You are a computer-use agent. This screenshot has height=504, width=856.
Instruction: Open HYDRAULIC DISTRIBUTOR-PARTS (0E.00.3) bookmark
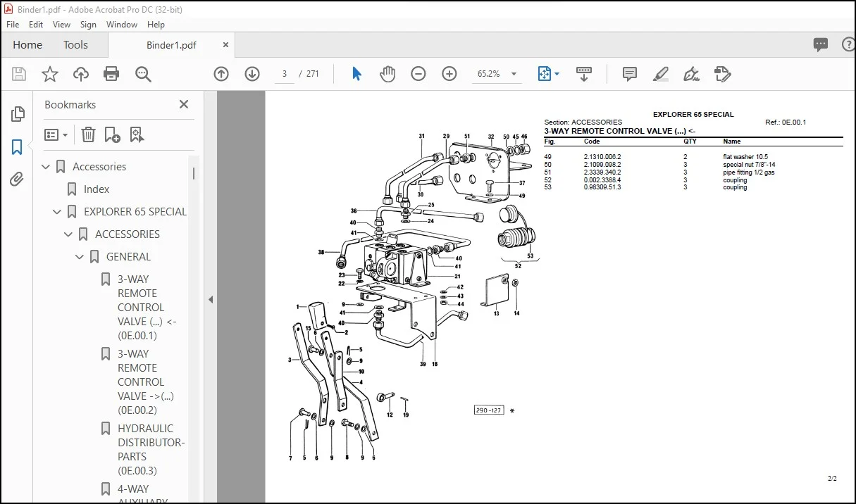pyautogui.click(x=151, y=450)
